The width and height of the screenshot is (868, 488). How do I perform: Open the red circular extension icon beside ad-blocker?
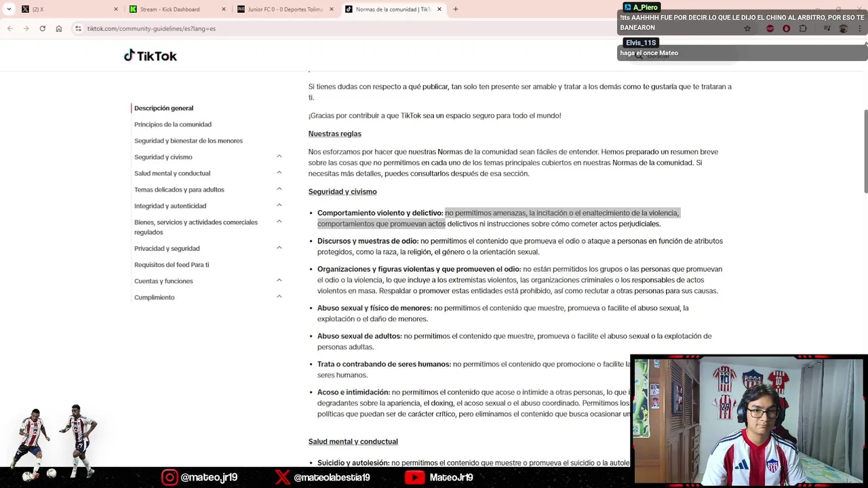pyautogui.click(x=787, y=28)
